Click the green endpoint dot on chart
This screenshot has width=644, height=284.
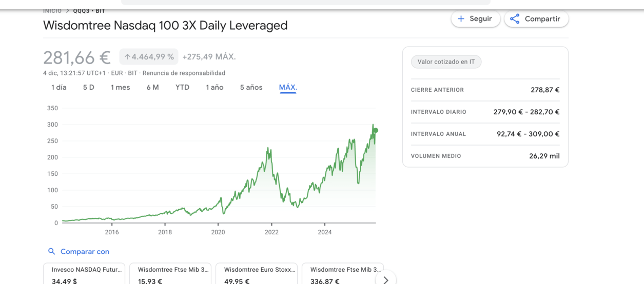[375, 131]
